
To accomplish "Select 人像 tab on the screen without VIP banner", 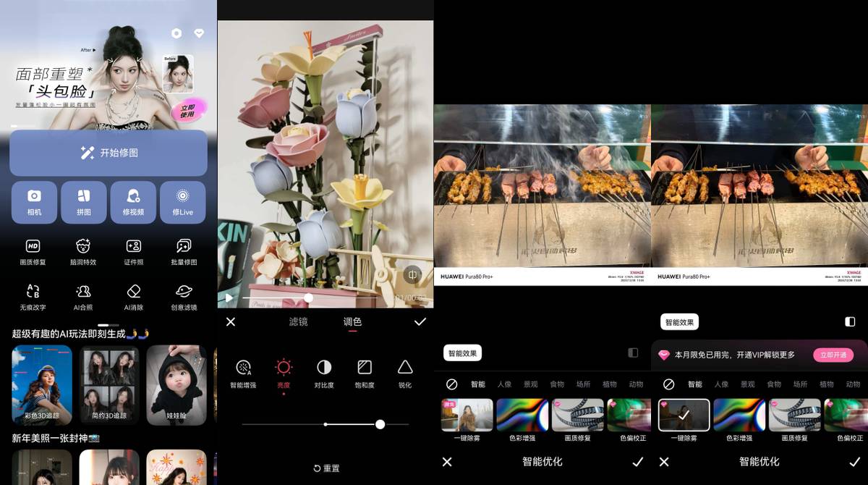I will tap(504, 384).
